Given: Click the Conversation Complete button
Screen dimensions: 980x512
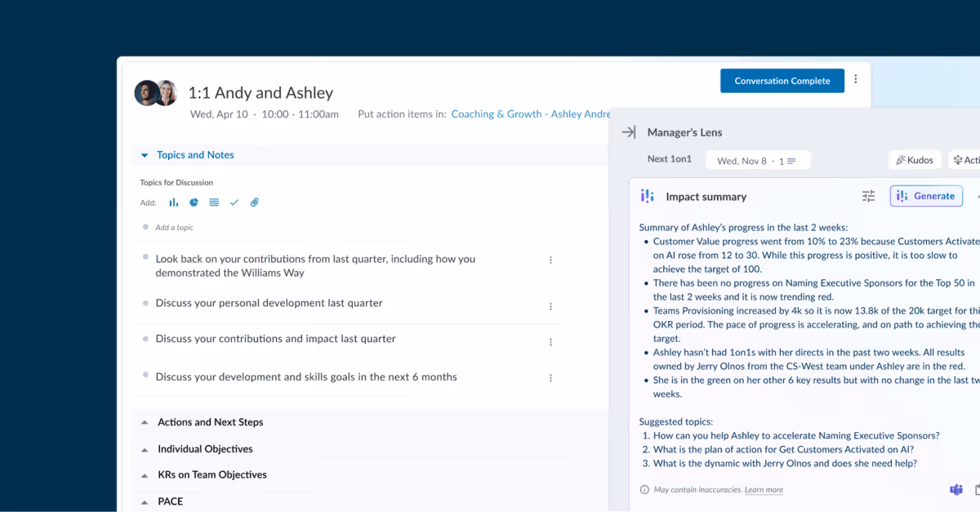Looking at the screenshot, I should pos(782,81).
